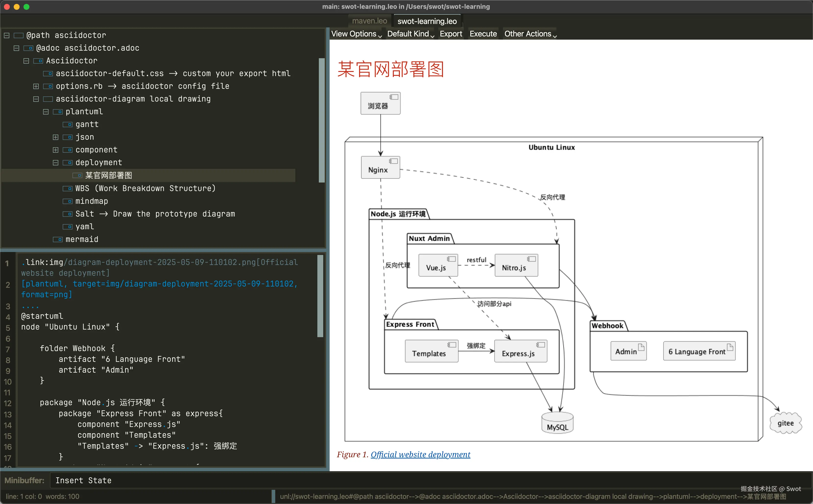Collapse the deployment tree node
The height and width of the screenshot is (504, 813).
(x=55, y=163)
